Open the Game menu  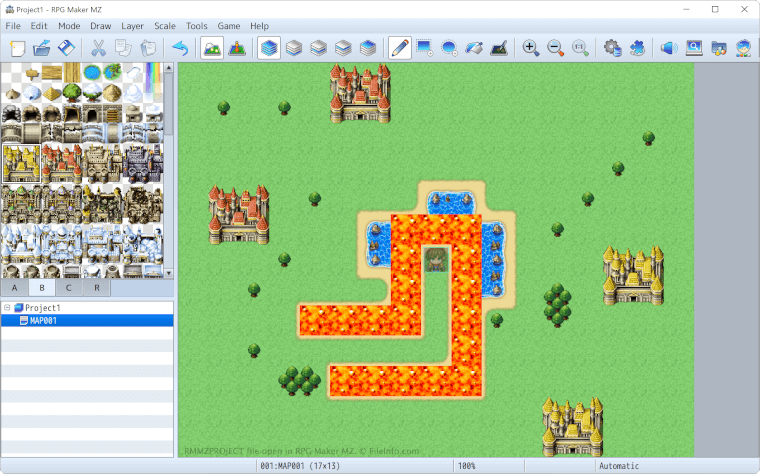coord(228,25)
